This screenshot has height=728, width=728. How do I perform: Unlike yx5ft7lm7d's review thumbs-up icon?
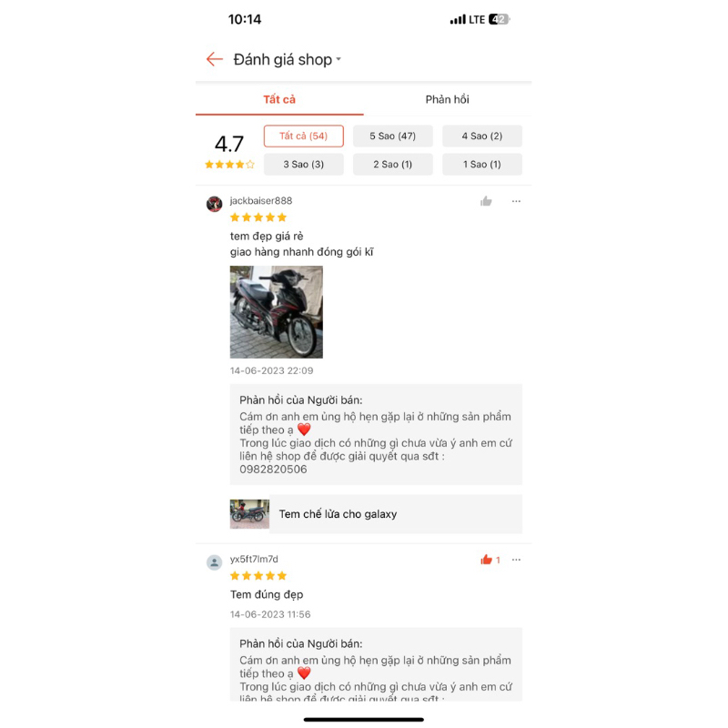(486, 560)
